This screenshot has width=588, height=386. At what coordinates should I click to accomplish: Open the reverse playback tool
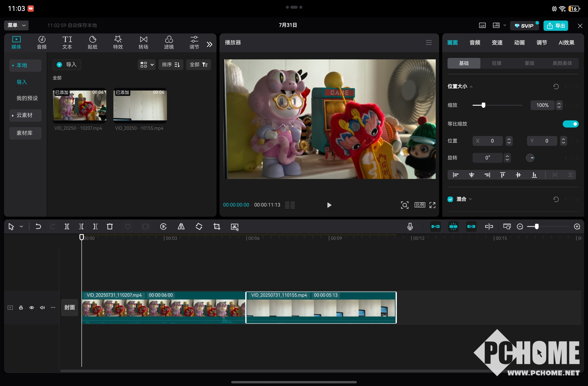click(163, 226)
